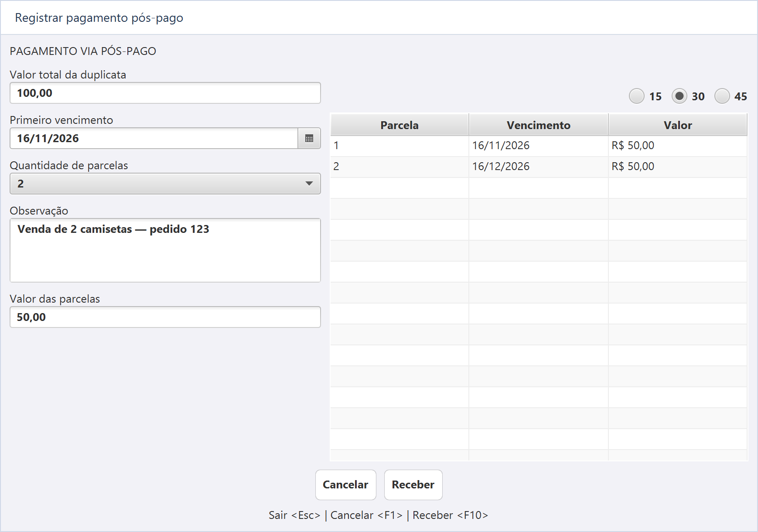
Task: Select the 16/11/2026 vencimento cell
Action: point(539,146)
